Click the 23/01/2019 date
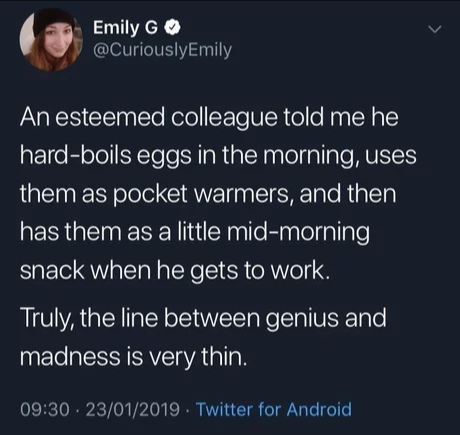460x435 pixels. [x=133, y=409]
